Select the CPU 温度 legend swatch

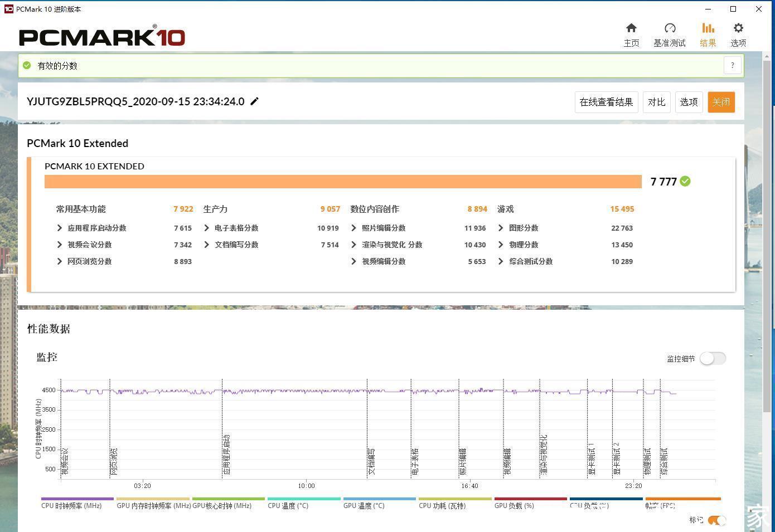pyautogui.click(x=304, y=499)
